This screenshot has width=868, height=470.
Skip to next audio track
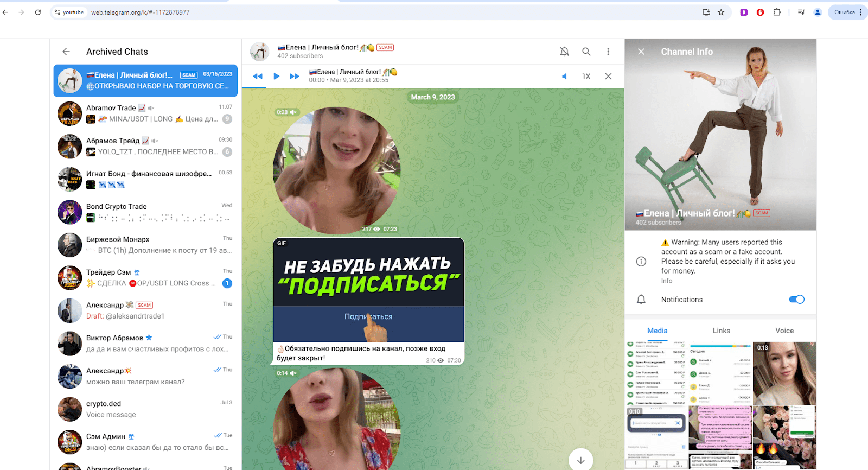(295, 76)
